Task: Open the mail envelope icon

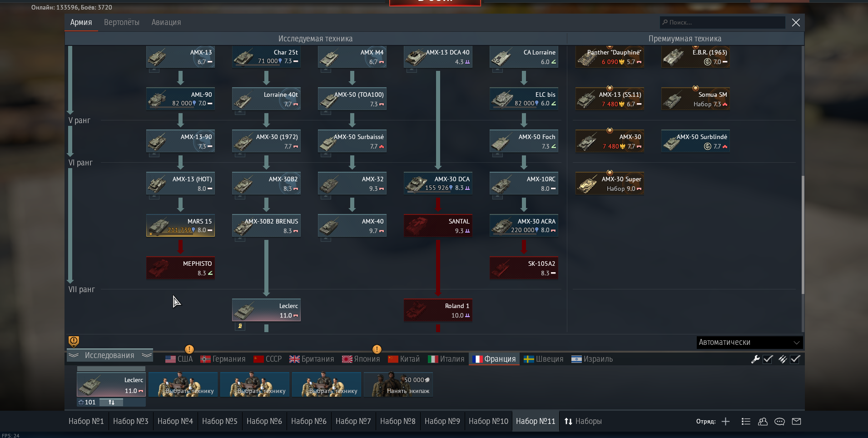Action: coord(796,421)
